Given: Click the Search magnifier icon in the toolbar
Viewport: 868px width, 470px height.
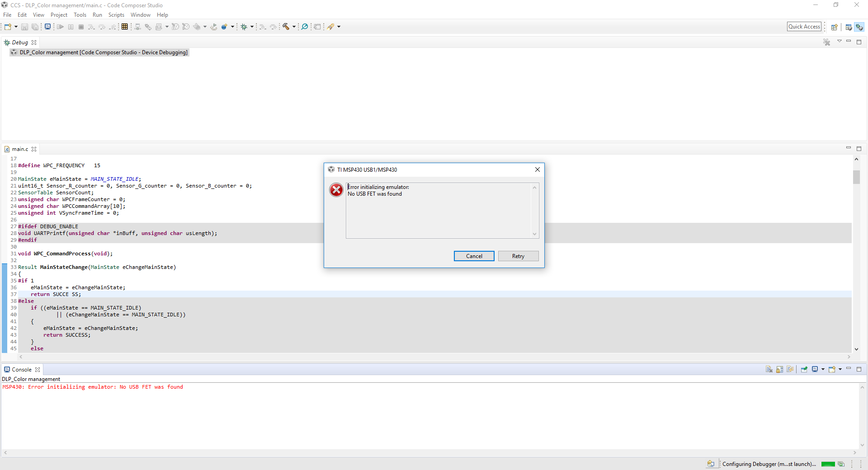Looking at the screenshot, I should [305, 27].
